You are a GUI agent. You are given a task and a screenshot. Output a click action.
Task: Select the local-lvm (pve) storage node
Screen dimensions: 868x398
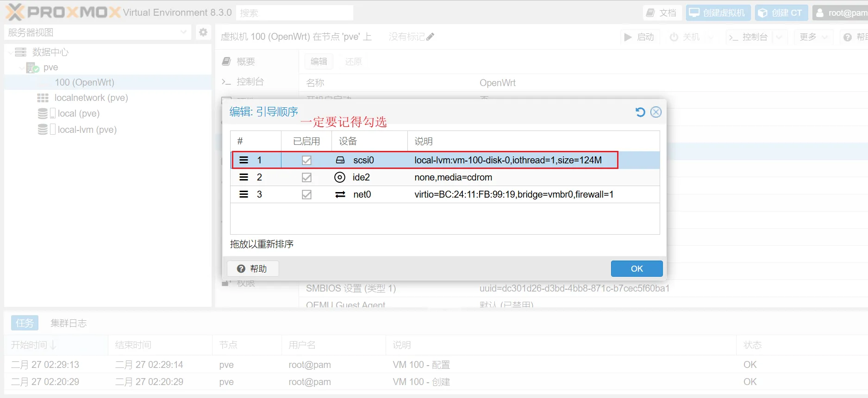click(87, 130)
